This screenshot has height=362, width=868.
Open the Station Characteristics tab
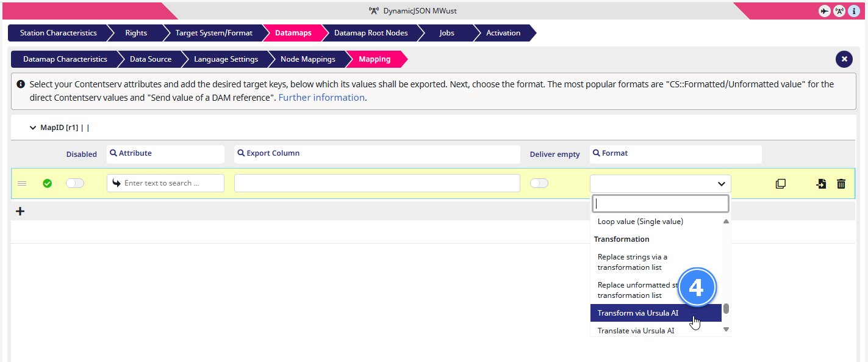(58, 33)
